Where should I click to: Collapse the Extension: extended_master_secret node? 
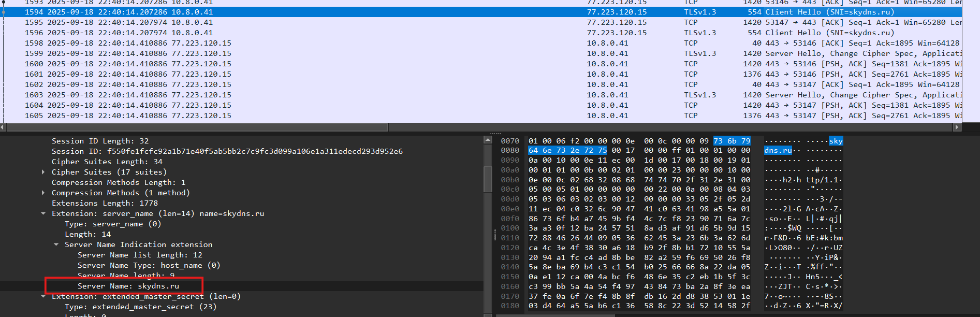(x=43, y=296)
